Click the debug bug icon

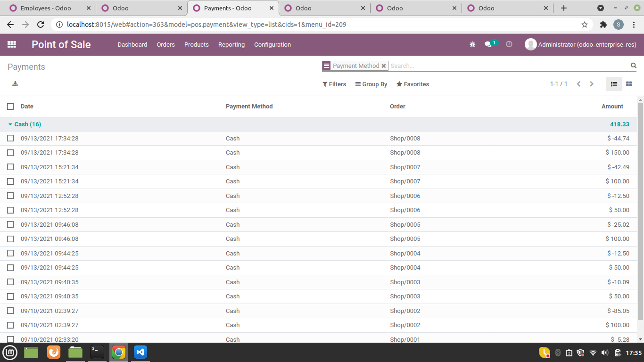pyautogui.click(x=472, y=44)
